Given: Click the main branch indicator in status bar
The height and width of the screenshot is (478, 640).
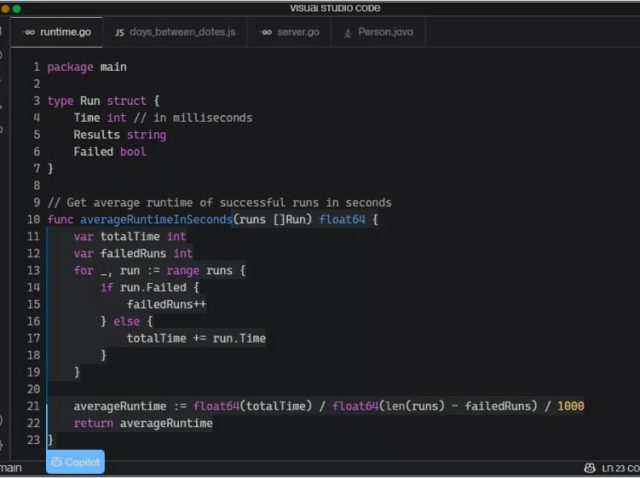Looking at the screenshot, I should click(10, 468).
